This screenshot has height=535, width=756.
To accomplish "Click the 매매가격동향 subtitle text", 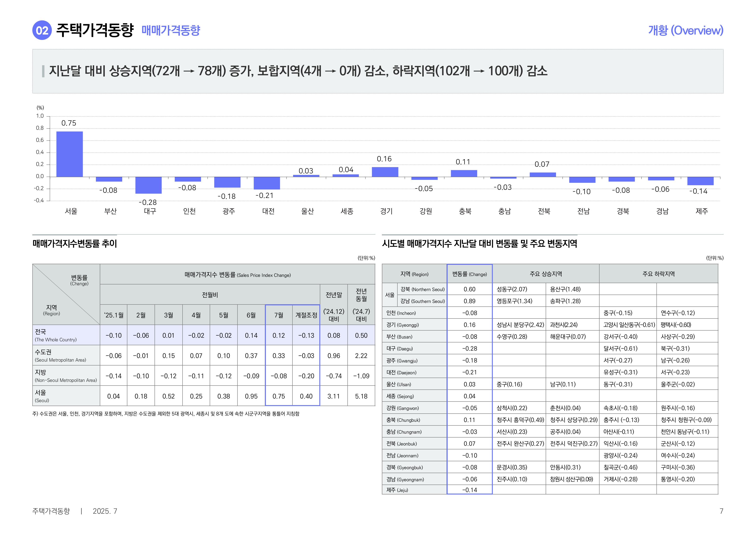I will click(x=171, y=30).
